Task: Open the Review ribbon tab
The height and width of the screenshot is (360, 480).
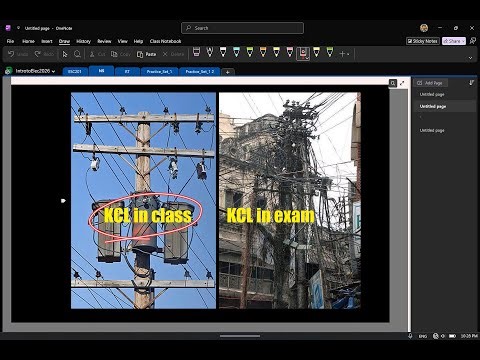Action: pos(104,41)
